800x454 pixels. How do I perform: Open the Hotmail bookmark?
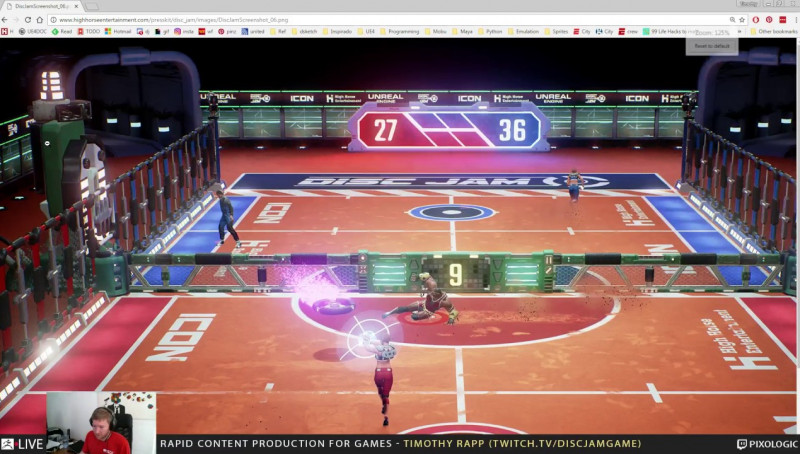118,32
